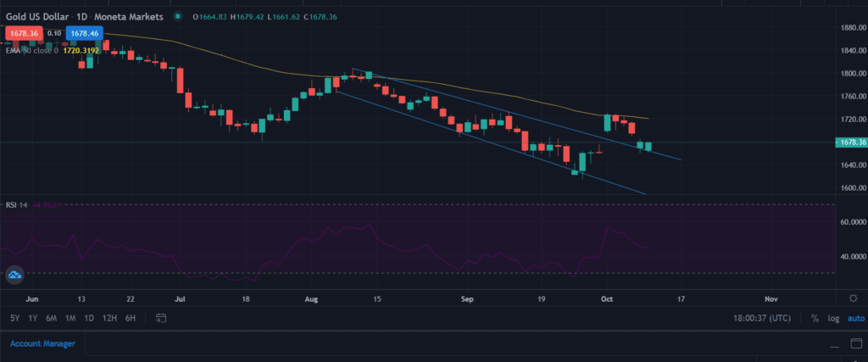
Task: Click the 1600.00 price axis label
Action: coord(853,188)
